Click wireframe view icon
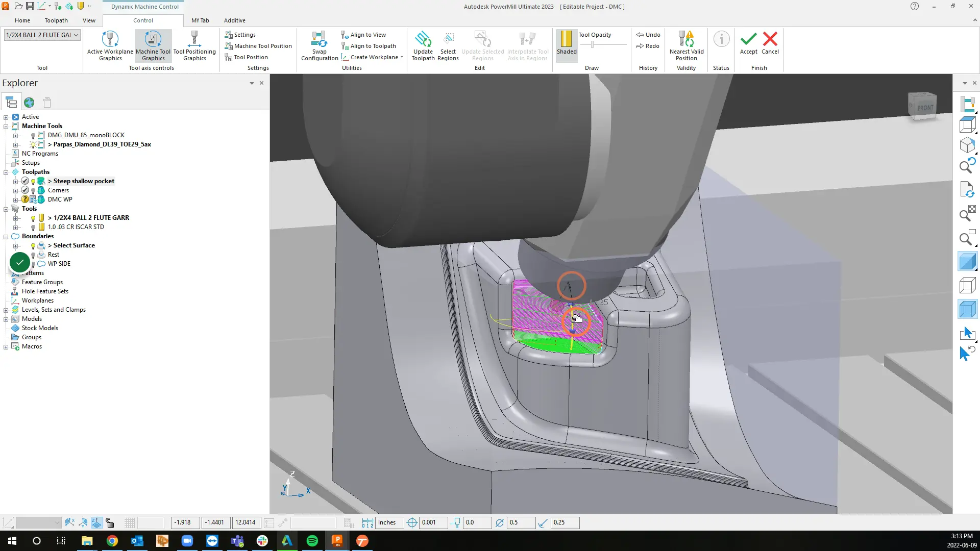Image resolution: width=980 pixels, height=551 pixels. click(x=967, y=285)
